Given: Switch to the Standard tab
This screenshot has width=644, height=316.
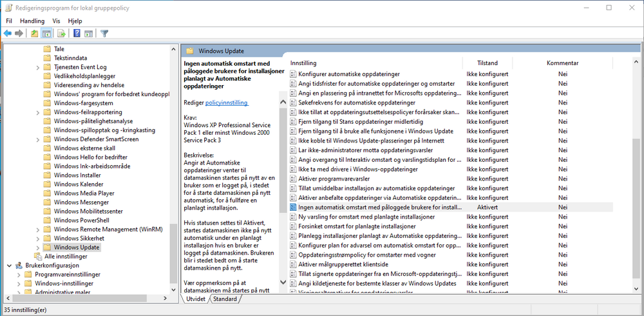Looking at the screenshot, I should pyautogui.click(x=225, y=299).
